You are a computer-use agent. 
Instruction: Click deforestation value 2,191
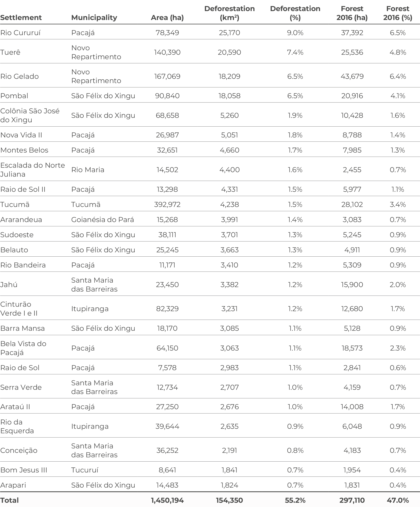[x=229, y=451]
